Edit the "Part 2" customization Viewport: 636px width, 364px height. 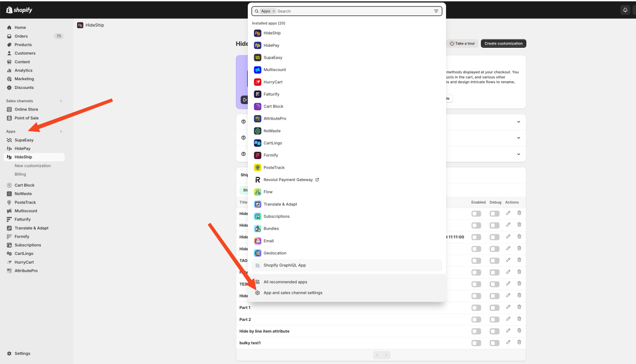(508, 319)
